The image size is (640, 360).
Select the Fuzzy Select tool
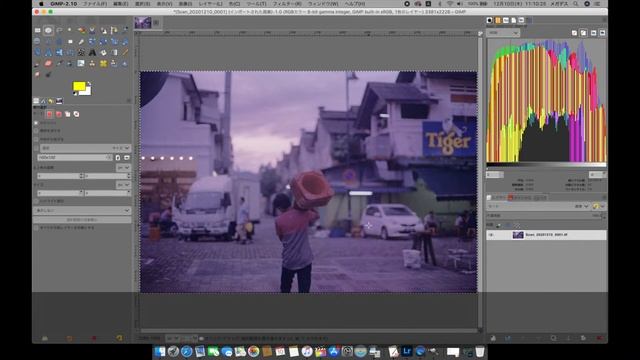[x=70, y=30]
